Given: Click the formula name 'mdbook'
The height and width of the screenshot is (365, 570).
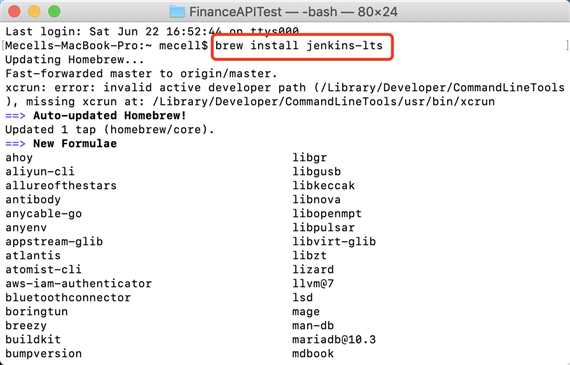Looking at the screenshot, I should [313, 354].
